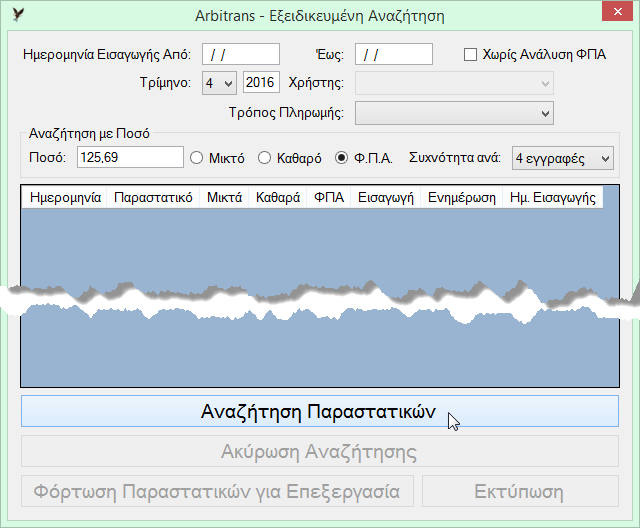Close the Arbitrans search window

618,11
